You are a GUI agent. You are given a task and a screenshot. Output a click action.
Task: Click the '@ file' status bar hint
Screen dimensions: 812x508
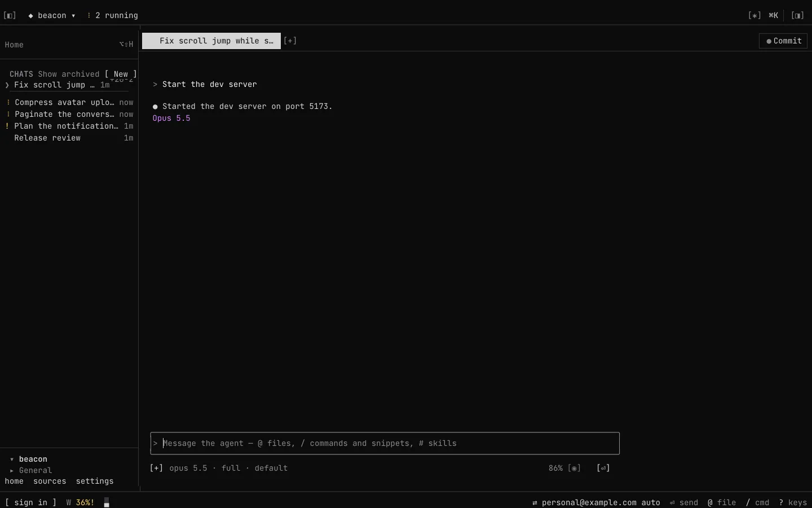(722, 502)
